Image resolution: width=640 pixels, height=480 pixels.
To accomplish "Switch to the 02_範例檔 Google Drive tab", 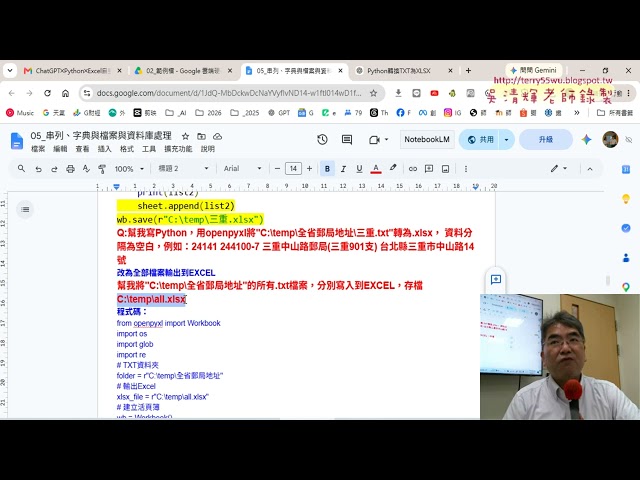I will [x=184, y=71].
